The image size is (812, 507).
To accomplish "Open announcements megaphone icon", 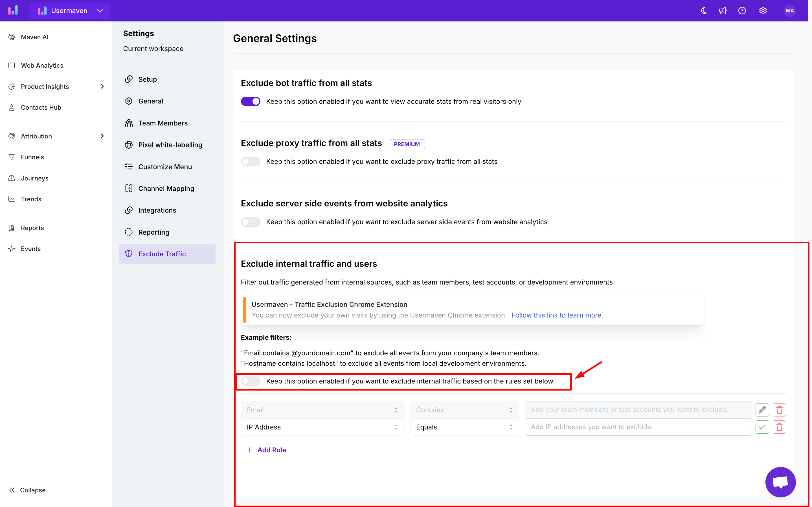I will pyautogui.click(x=723, y=11).
